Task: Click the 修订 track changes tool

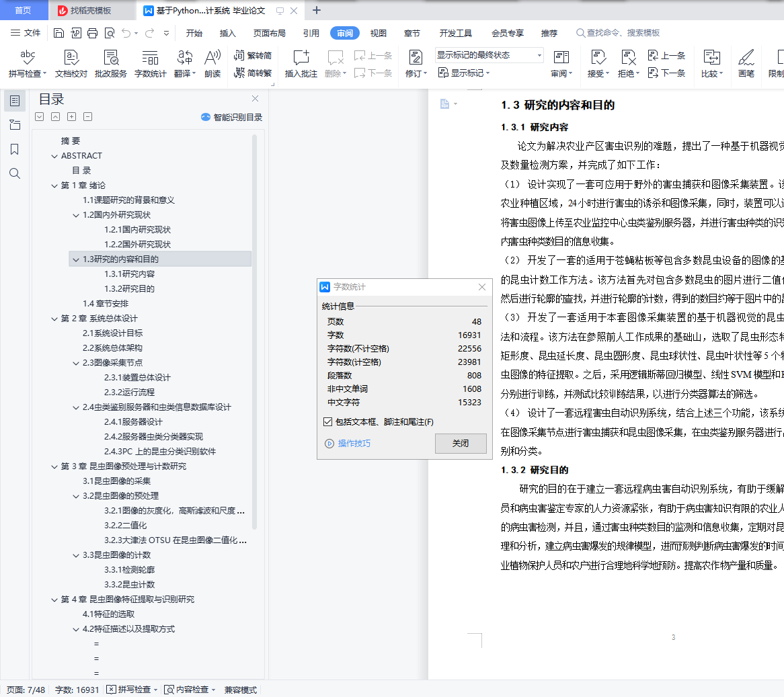Action: pos(416,64)
